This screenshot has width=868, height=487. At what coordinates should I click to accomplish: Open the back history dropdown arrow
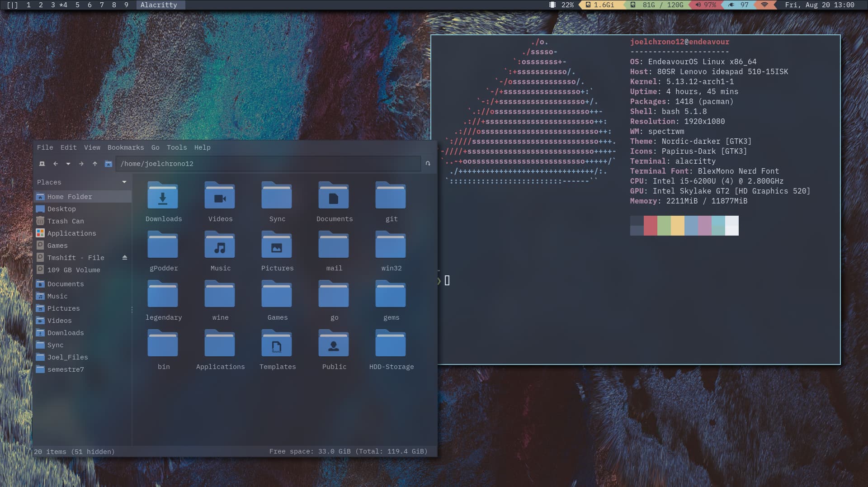point(68,164)
